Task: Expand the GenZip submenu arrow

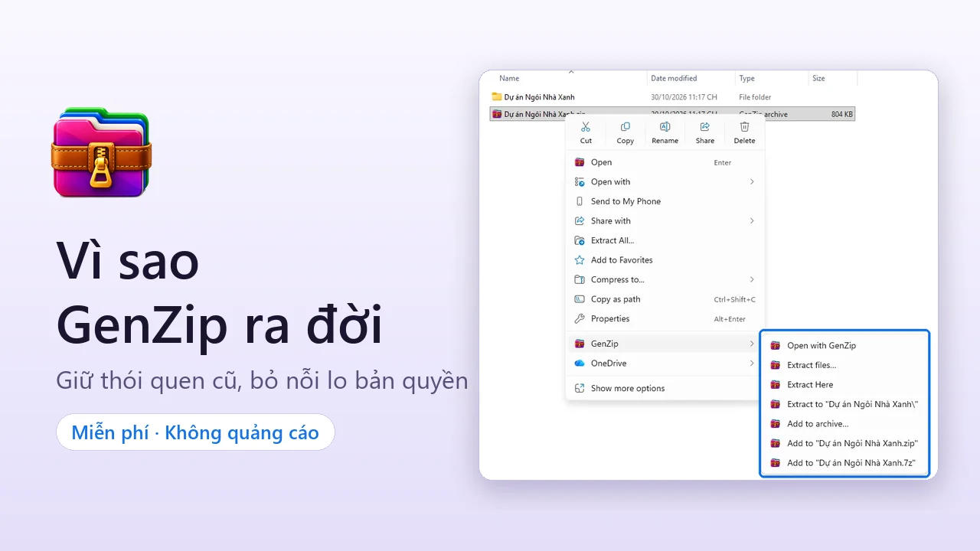Action: pos(752,344)
